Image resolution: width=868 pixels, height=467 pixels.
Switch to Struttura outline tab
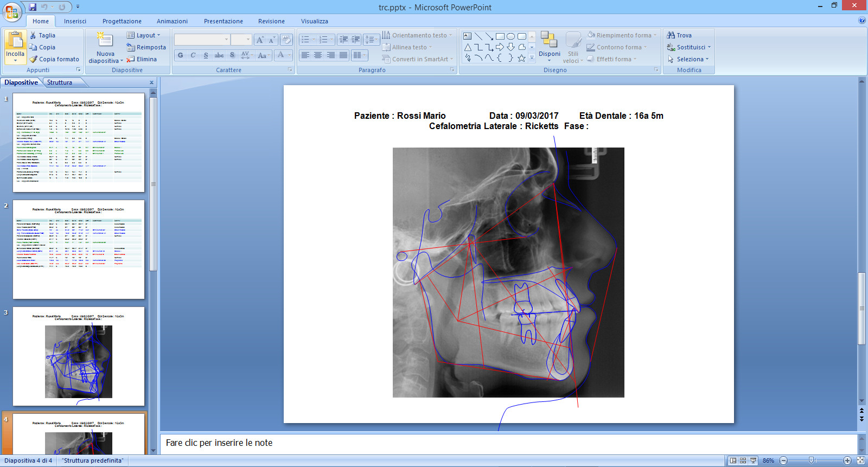point(60,82)
